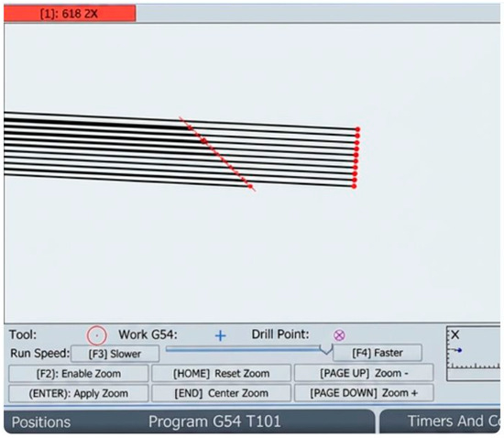The image size is (504, 438).
Task: Apply zoom with the ENTER button
Action: (79, 393)
